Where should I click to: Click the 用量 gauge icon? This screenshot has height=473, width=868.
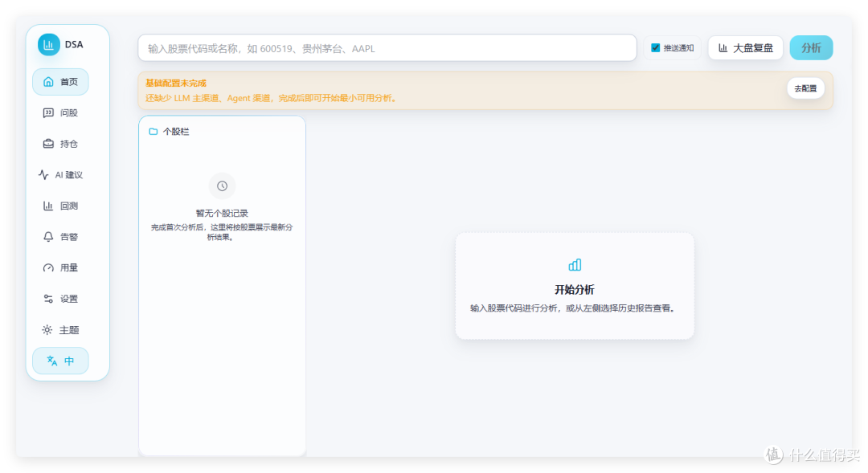(48, 267)
